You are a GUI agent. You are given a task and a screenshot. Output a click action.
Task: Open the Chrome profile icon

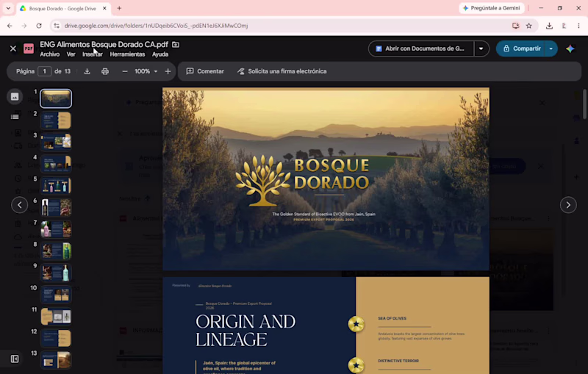tap(564, 26)
